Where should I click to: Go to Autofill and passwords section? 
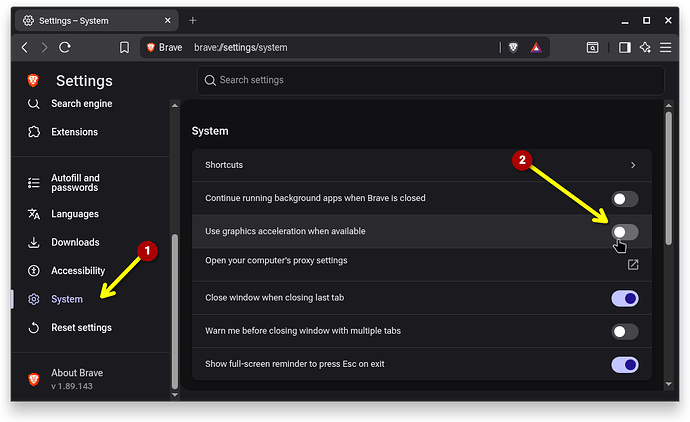[x=75, y=183]
